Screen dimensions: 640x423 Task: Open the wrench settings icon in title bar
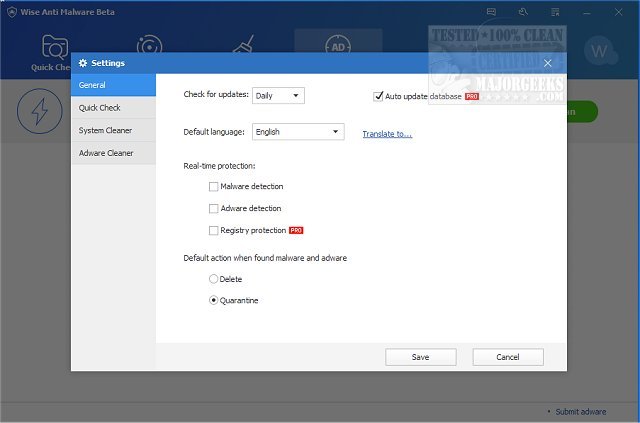click(523, 12)
